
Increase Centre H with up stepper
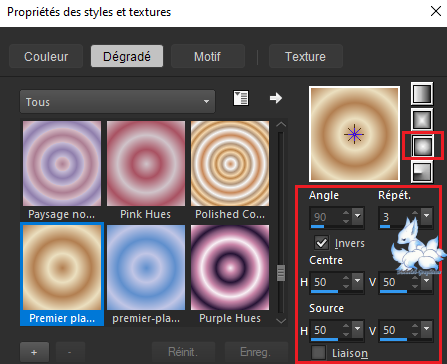346,278
